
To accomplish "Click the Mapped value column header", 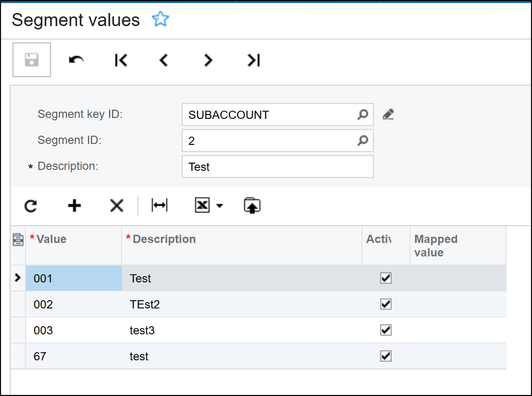I will coord(458,245).
